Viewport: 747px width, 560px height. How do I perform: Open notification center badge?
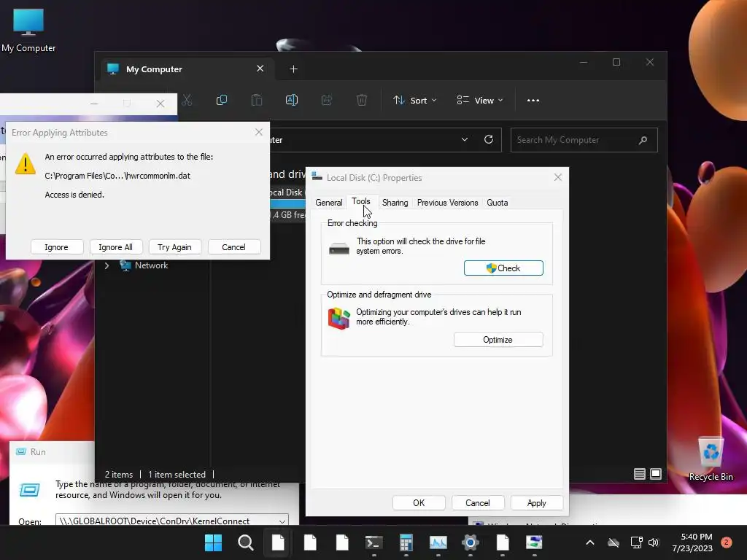(x=727, y=542)
